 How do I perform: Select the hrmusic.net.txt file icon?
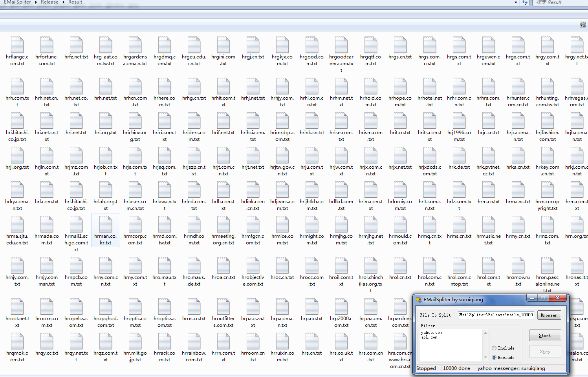click(489, 224)
